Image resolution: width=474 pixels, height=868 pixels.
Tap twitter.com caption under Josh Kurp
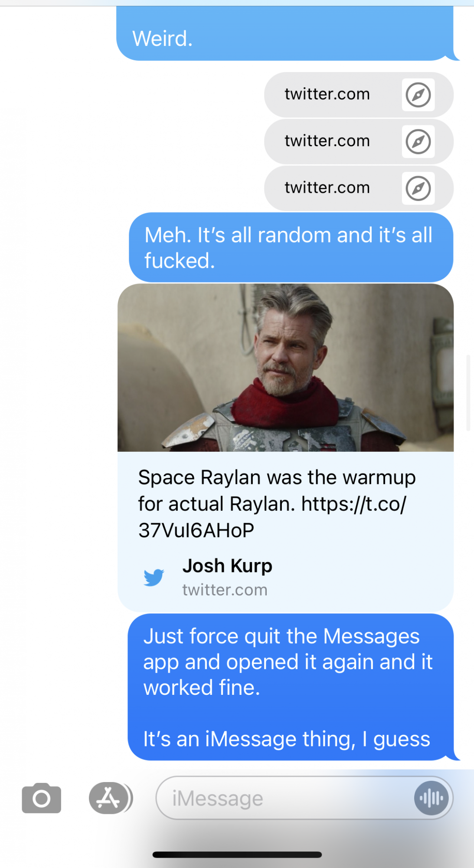[225, 590]
